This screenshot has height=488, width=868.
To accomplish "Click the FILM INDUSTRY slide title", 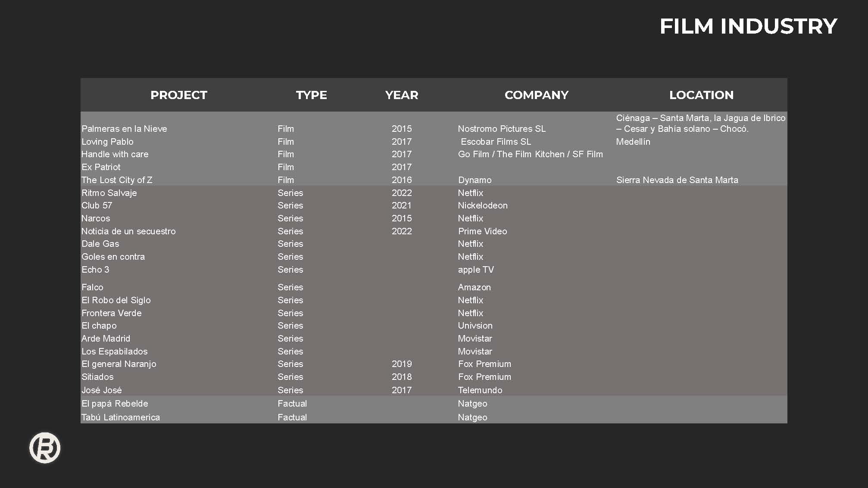I will coord(748,26).
